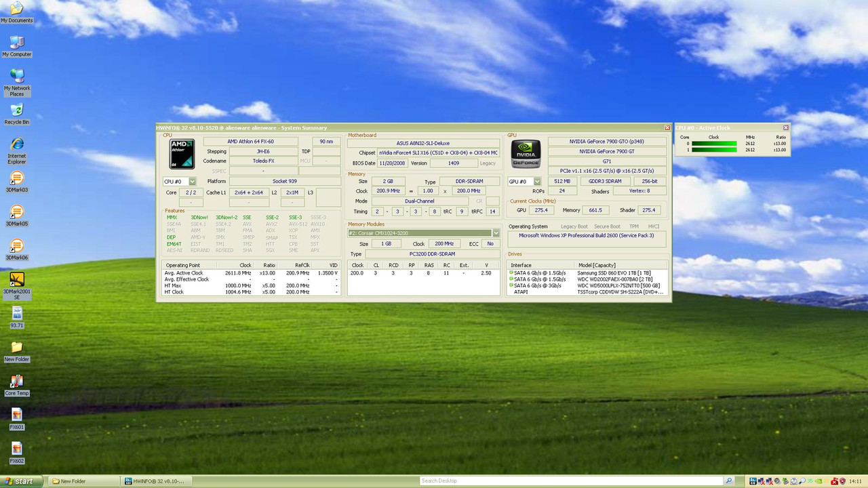Open the HWiNFO tray icon

click(x=753, y=481)
